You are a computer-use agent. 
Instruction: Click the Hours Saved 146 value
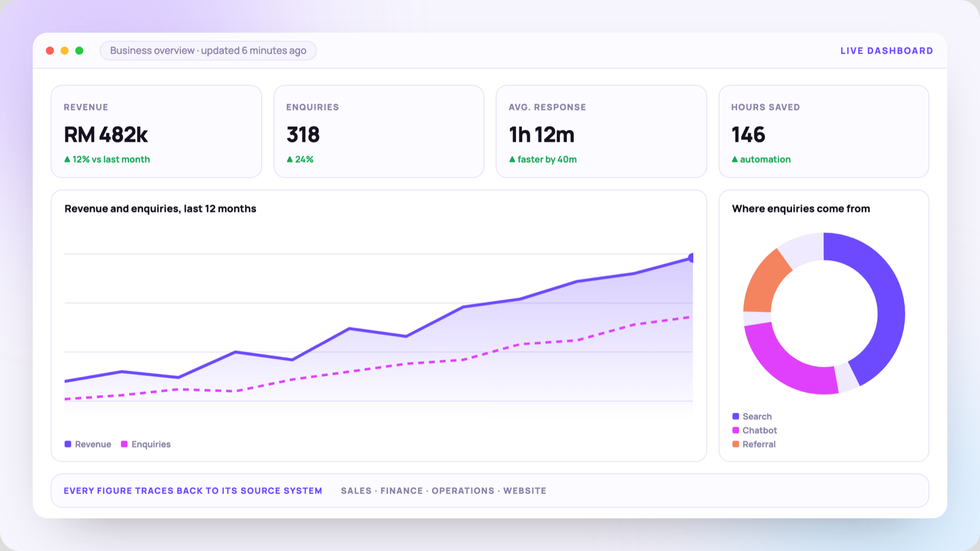pyautogui.click(x=748, y=134)
